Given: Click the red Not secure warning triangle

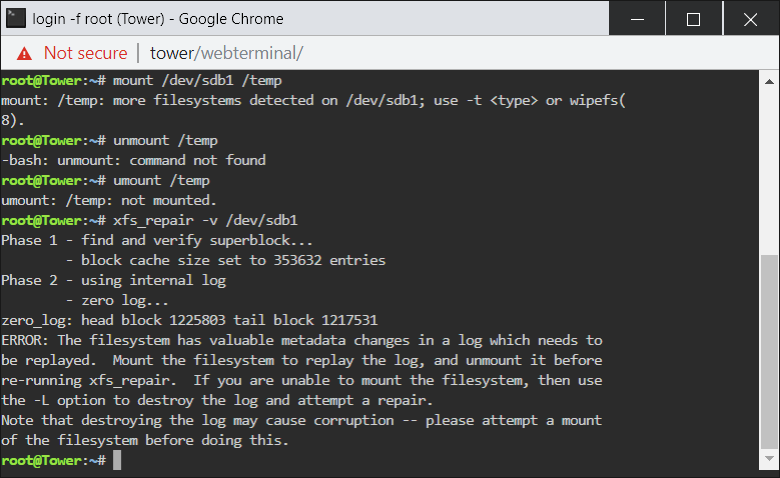Looking at the screenshot, I should [24, 53].
